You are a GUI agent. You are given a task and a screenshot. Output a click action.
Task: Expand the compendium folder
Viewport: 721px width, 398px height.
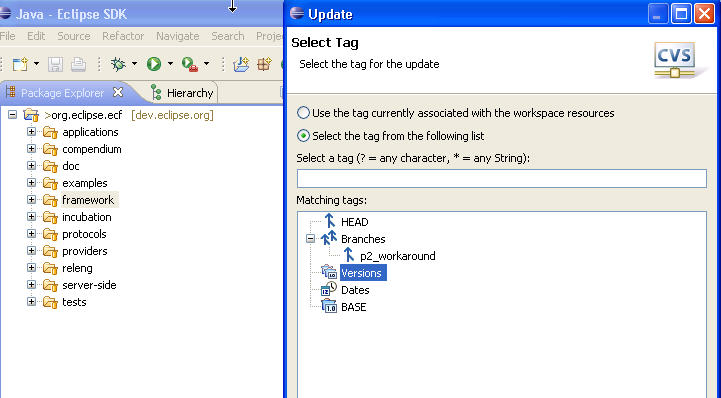click(x=31, y=149)
